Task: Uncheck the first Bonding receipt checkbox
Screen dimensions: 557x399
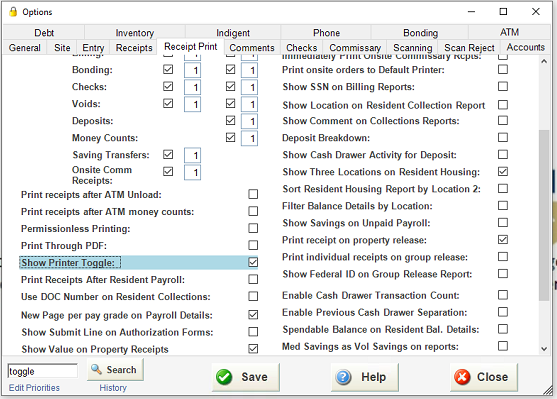Action: 168,69
